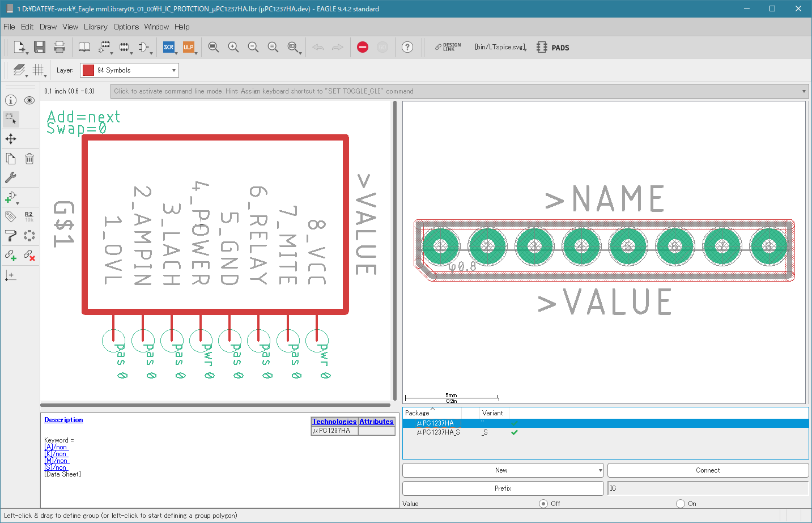Select the μPC1237HA package row
Viewport: 812px width, 523px height.
[605, 423]
